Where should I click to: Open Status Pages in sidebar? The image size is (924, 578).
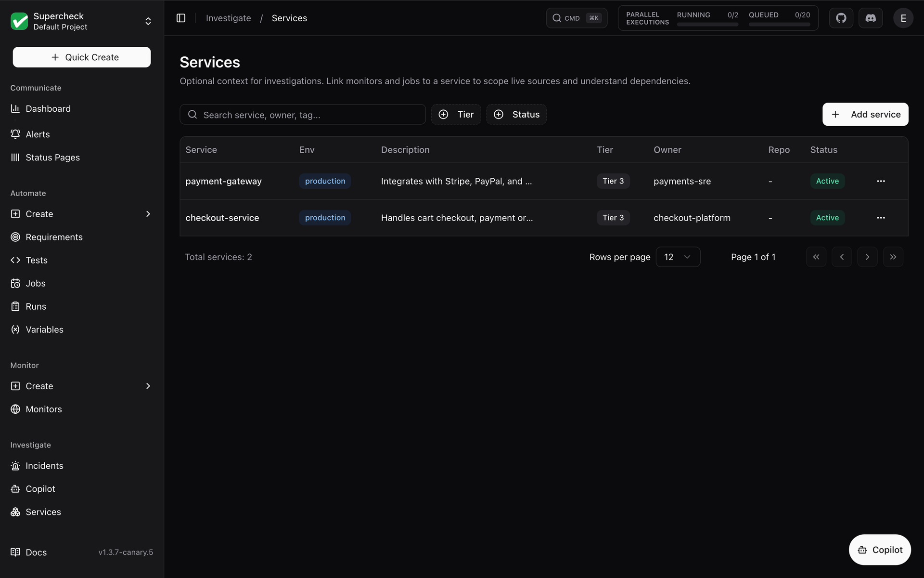[81, 158]
